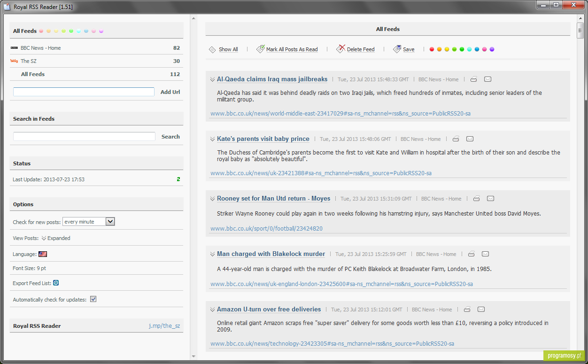Click the Delete Feed icon

coord(341,49)
